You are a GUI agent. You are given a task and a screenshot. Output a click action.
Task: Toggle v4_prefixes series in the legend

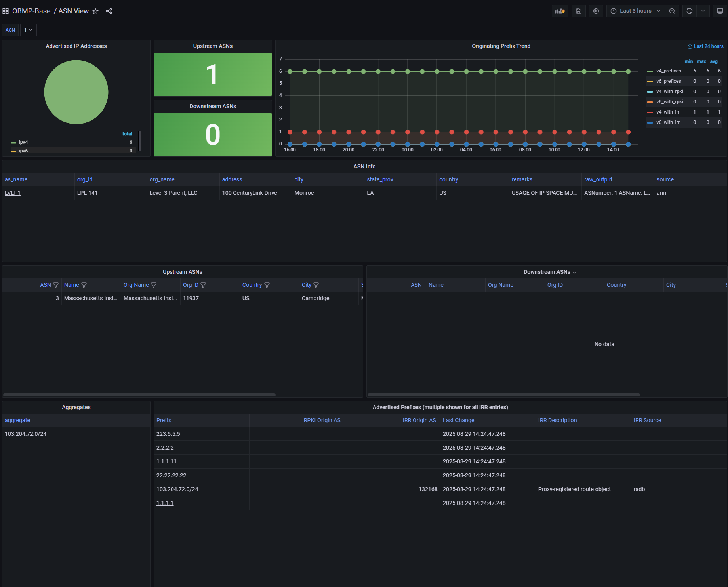[668, 71]
